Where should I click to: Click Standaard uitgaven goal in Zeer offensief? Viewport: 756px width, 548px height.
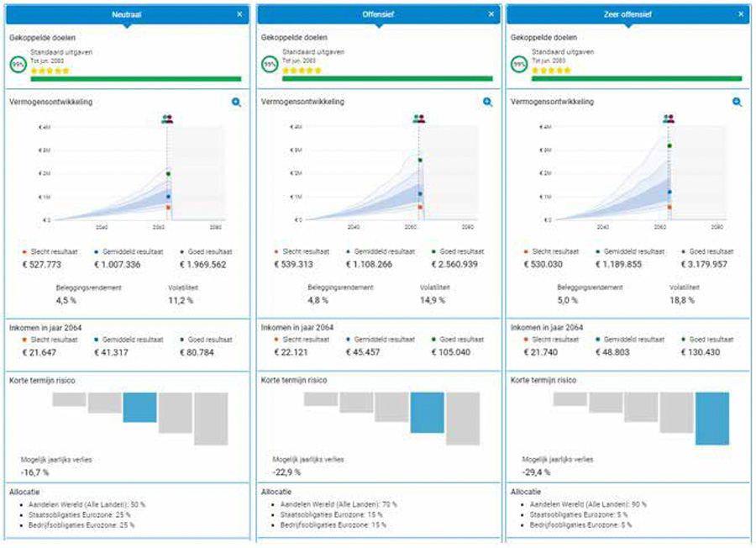point(564,52)
